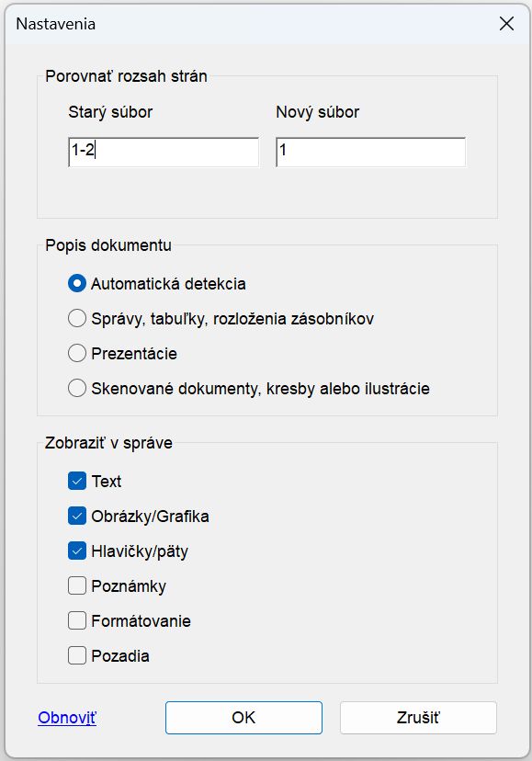Select the Prezentácie document type

[x=77, y=353]
